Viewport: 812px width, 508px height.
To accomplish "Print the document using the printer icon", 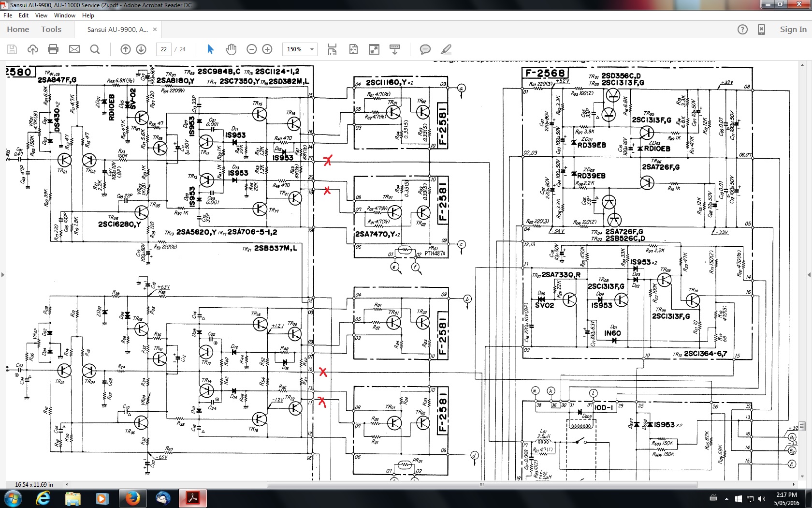I will [54, 49].
